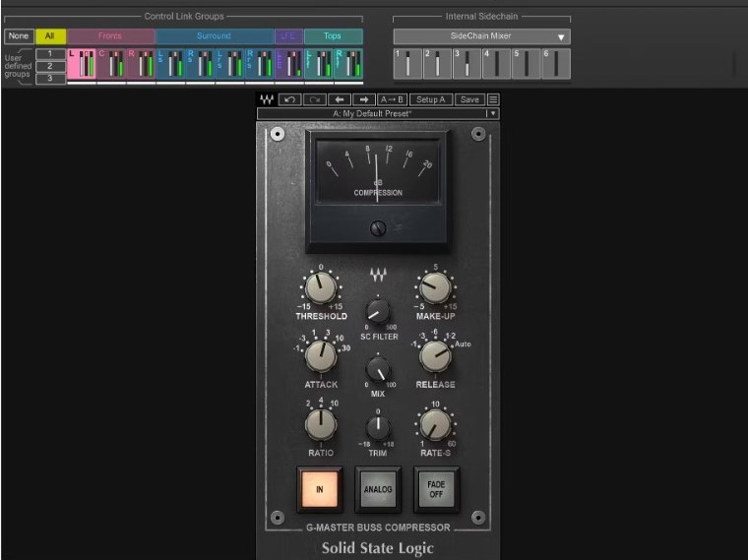Adjust internal sidechain fader 2
The image size is (748, 560).
pos(437,63)
